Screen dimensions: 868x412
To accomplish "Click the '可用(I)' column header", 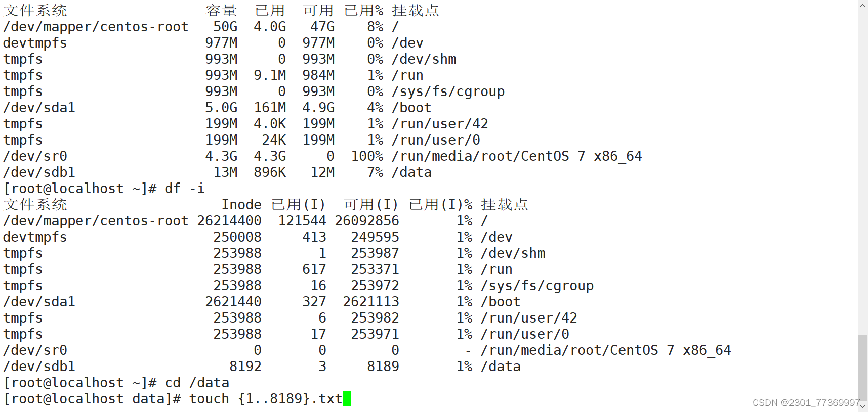I will (x=371, y=205).
